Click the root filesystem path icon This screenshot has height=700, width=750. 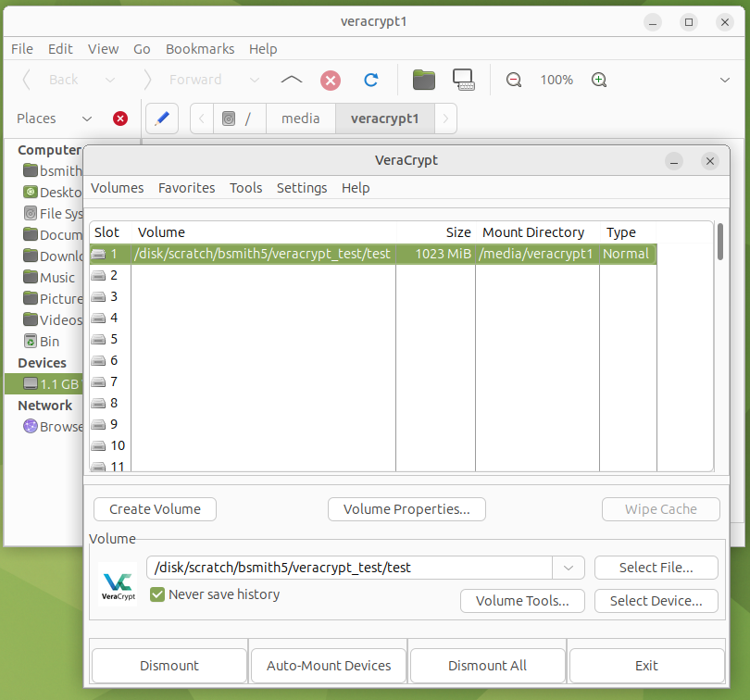pyautogui.click(x=229, y=119)
